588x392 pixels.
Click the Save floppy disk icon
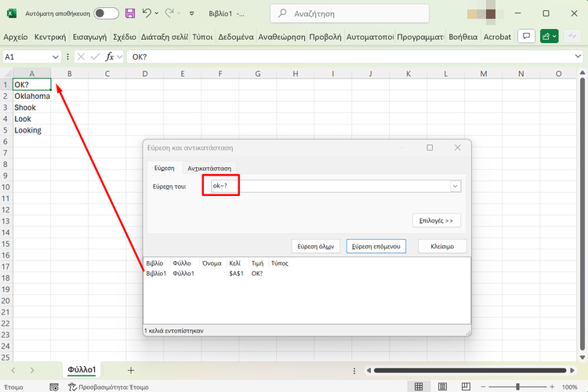pyautogui.click(x=130, y=13)
